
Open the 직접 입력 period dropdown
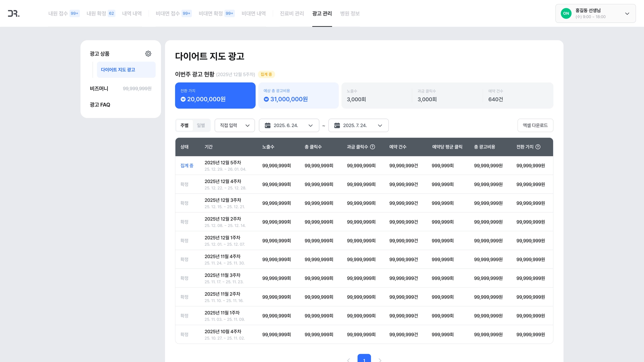coord(235,125)
